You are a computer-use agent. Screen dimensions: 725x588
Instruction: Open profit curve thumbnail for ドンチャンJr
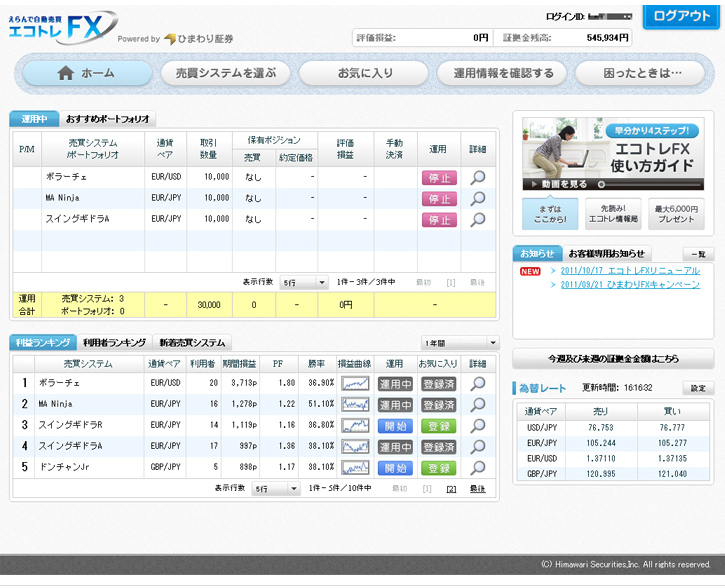[x=354, y=468]
